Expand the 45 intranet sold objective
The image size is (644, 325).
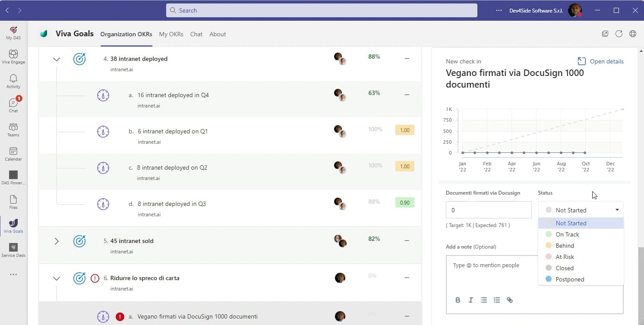point(57,241)
